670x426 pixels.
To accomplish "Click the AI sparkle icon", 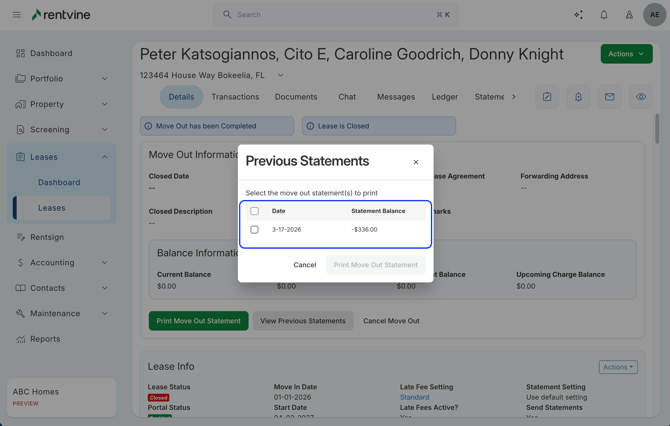I will pos(578,15).
